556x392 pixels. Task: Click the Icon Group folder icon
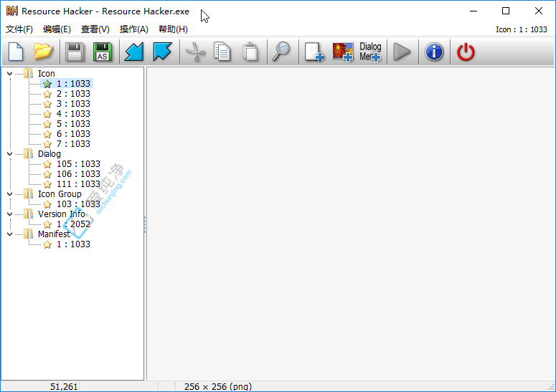[x=29, y=194]
